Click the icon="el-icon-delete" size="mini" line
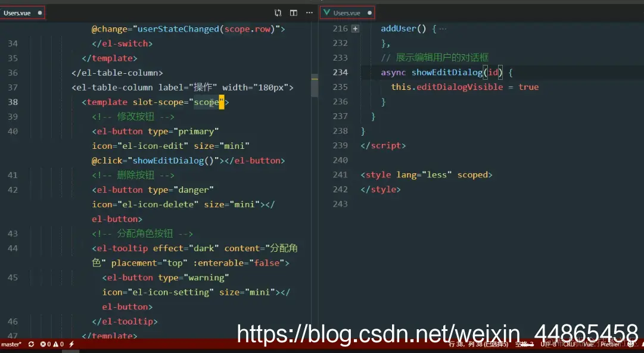This screenshot has height=353, width=644. coord(183,204)
